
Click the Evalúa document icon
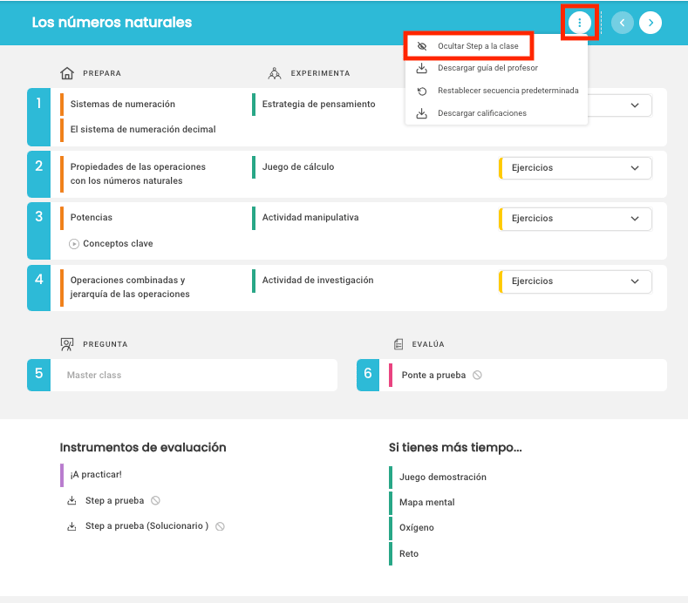click(398, 344)
